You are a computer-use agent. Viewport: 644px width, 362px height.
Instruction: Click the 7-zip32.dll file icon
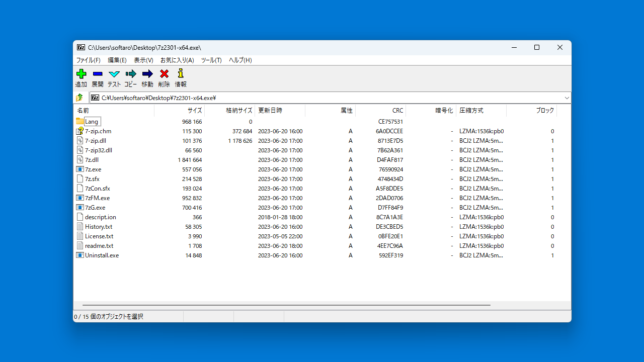80,150
